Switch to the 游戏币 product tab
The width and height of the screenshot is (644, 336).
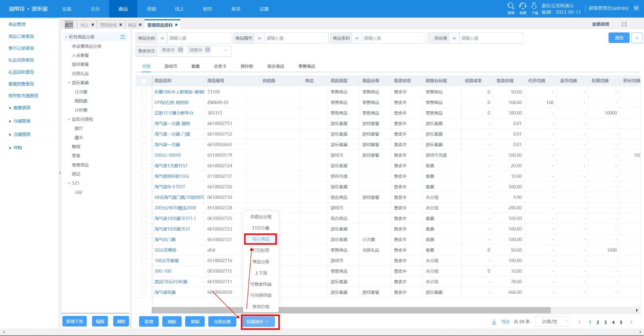pyautogui.click(x=171, y=66)
